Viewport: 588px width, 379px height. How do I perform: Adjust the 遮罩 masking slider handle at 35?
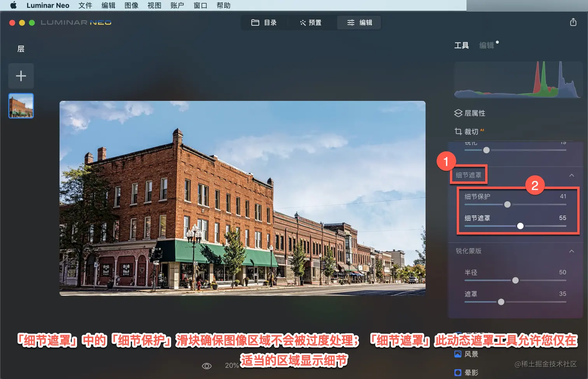[501, 302]
